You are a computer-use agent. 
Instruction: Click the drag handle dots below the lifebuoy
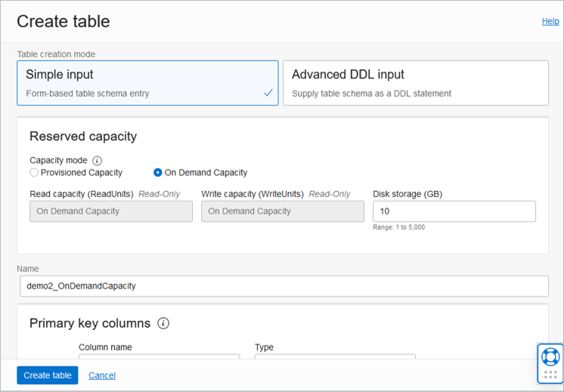550,374
